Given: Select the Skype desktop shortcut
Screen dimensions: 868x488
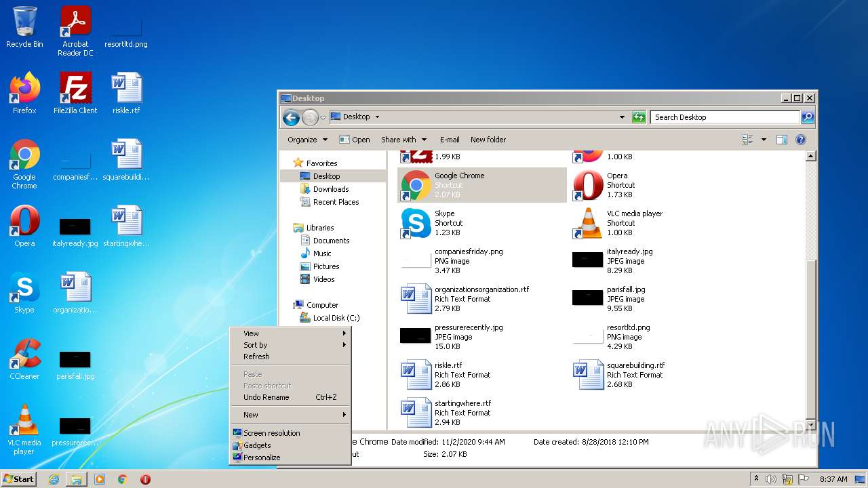Looking at the screenshot, I should point(24,293).
